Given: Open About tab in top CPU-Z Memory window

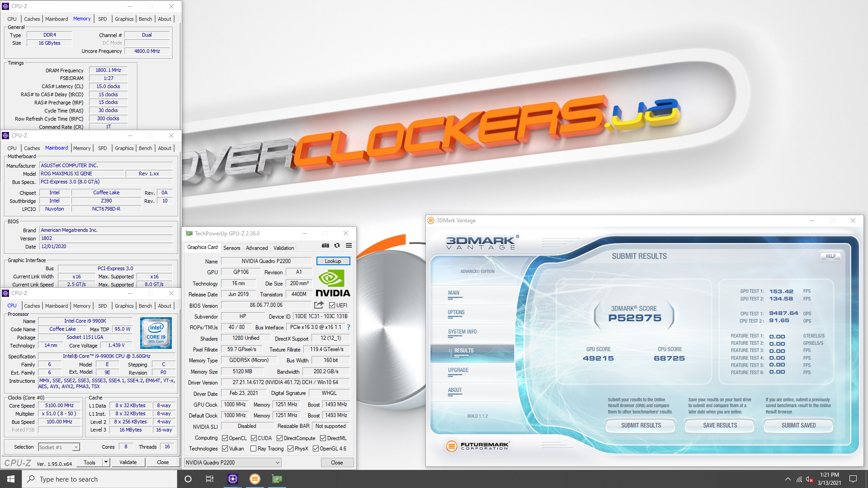Looking at the screenshot, I should tap(165, 19).
